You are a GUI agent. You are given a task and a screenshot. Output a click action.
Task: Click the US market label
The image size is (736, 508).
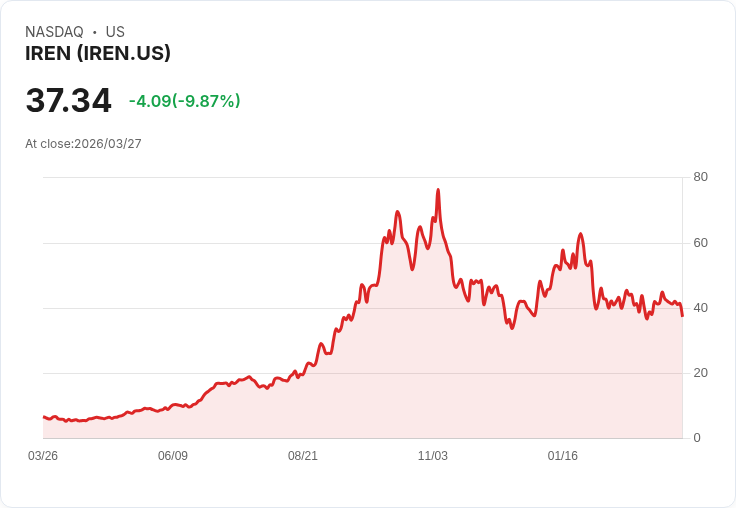pyautogui.click(x=115, y=32)
